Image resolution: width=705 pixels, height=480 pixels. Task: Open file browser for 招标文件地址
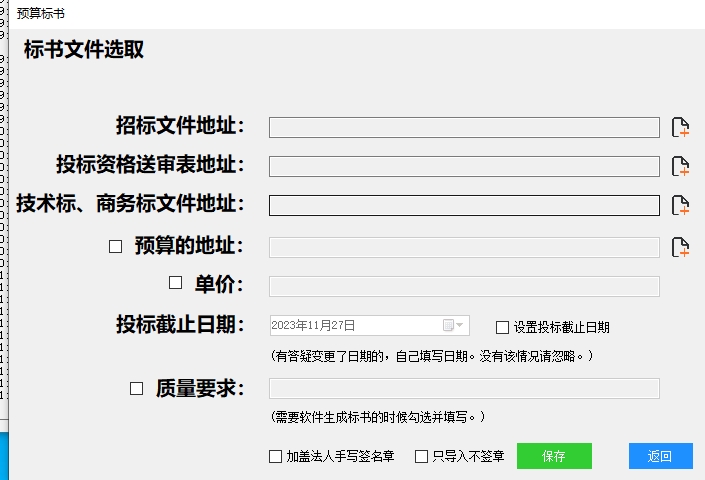(680, 127)
